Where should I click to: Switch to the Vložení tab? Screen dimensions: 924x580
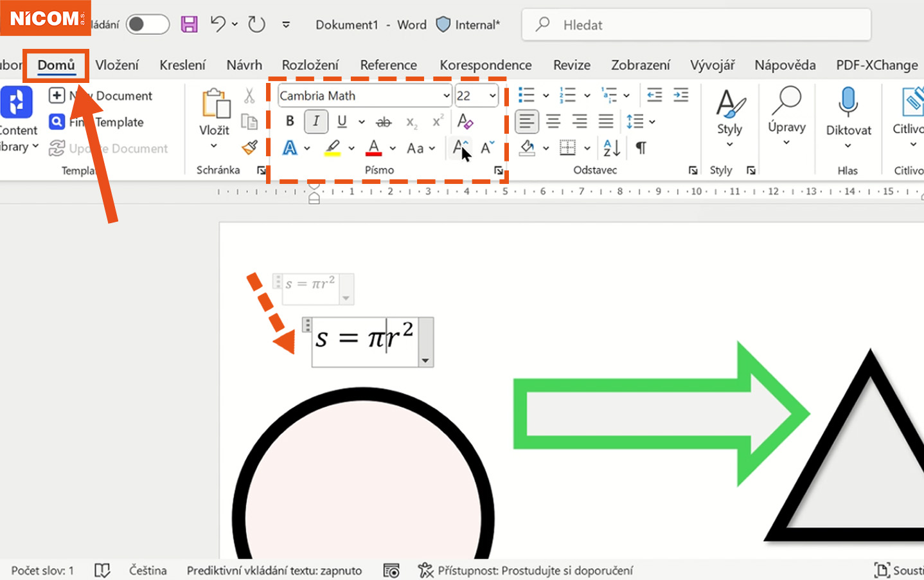[x=117, y=65]
